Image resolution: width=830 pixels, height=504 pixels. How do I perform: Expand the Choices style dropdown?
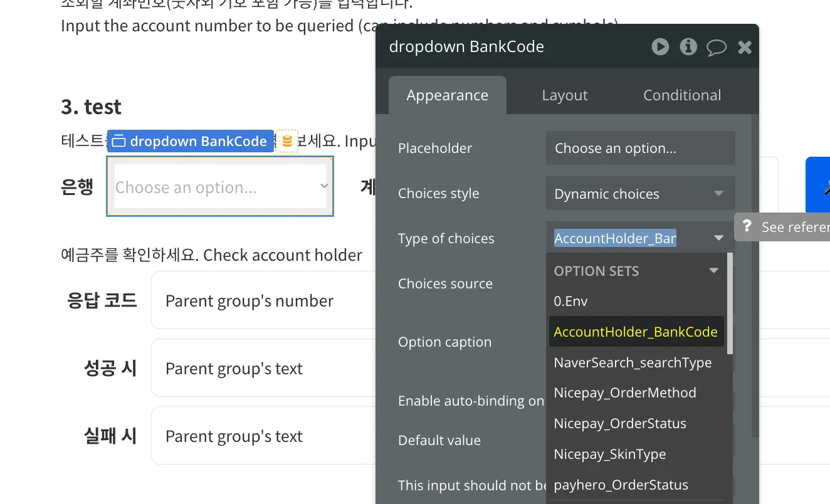coord(639,194)
